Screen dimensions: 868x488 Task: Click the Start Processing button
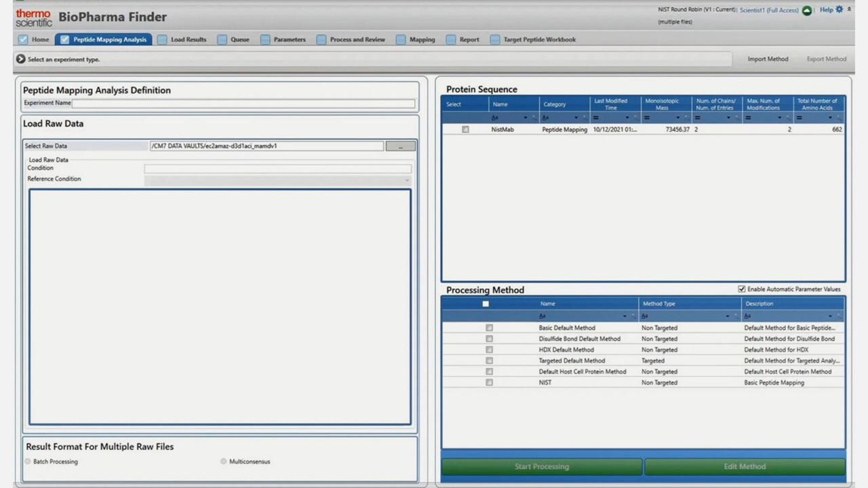click(x=542, y=466)
